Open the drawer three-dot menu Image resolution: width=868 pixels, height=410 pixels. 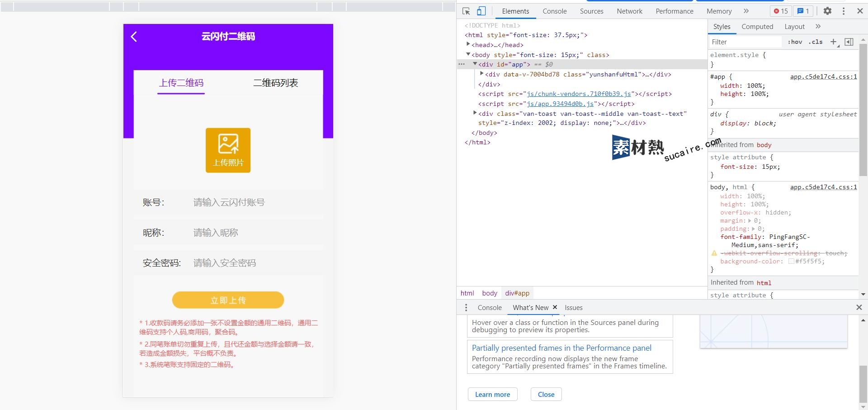(466, 308)
